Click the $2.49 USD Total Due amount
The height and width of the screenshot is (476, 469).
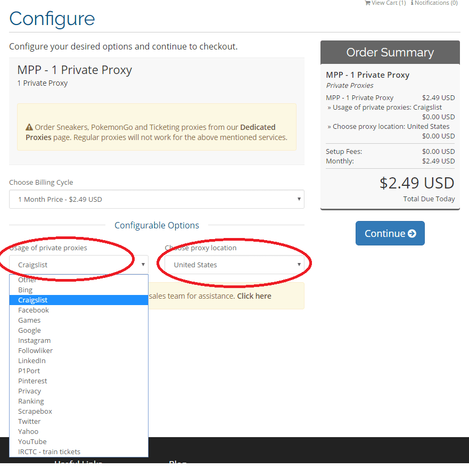pyautogui.click(x=417, y=183)
